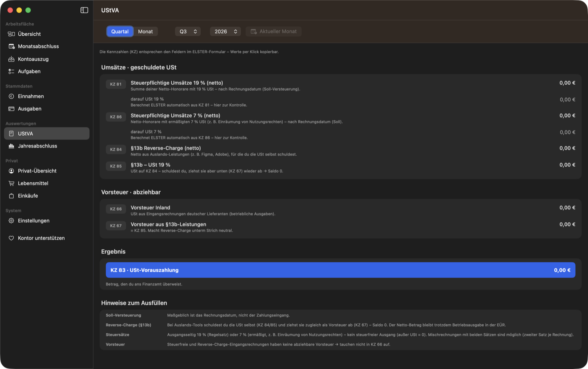
Task: Click the Privat-Übersicht person icon
Action: (x=11, y=171)
